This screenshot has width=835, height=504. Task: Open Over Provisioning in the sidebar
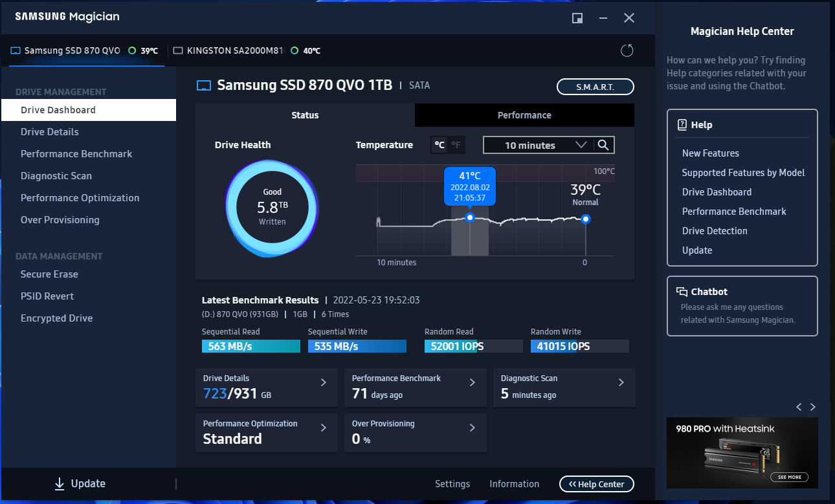click(x=89, y=220)
